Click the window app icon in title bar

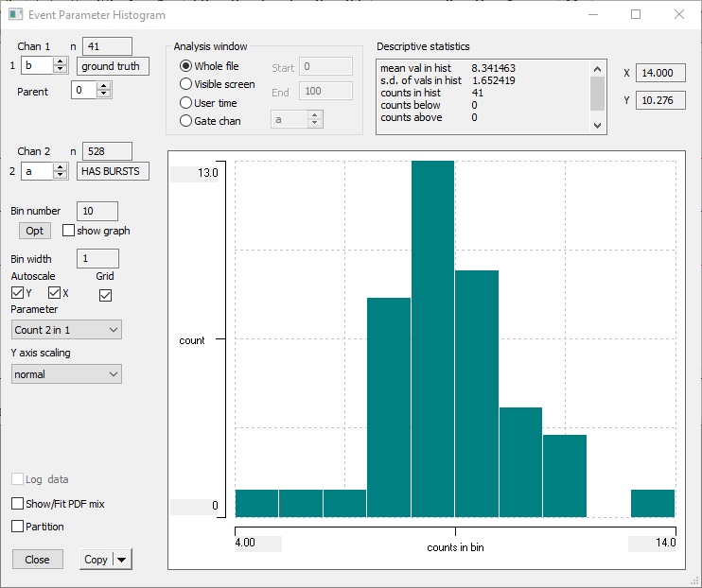click(x=16, y=14)
